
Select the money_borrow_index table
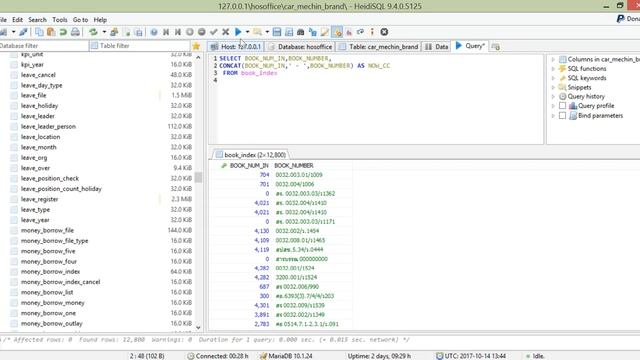pos(50,271)
